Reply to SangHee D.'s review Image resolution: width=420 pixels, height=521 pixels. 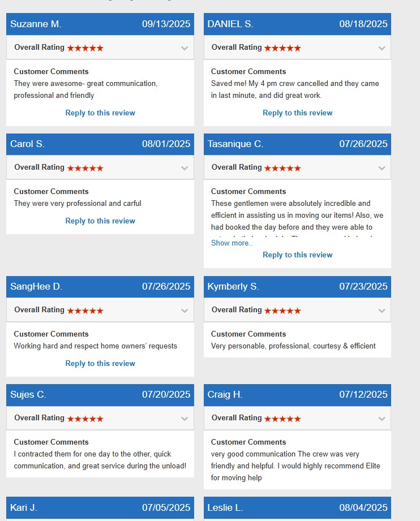(100, 364)
